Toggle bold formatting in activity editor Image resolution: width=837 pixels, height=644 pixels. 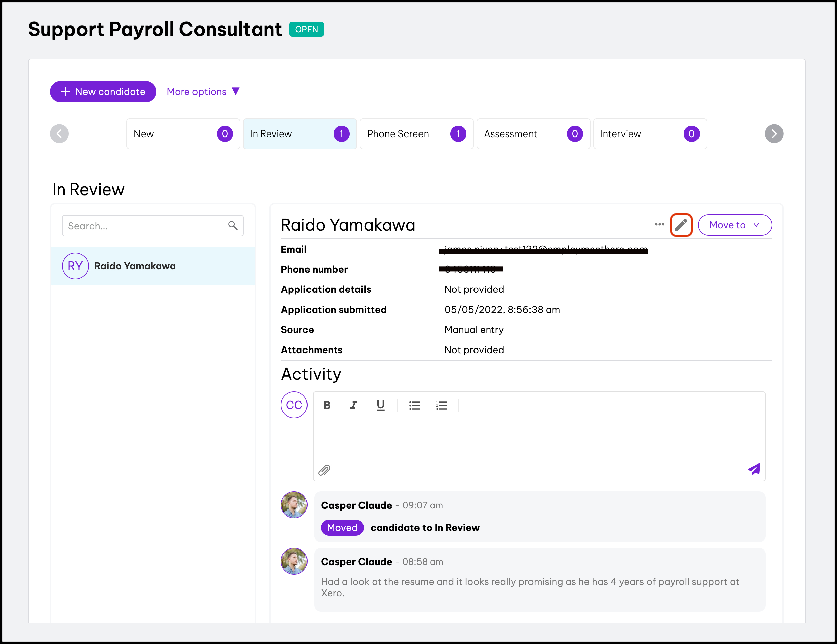coord(327,405)
